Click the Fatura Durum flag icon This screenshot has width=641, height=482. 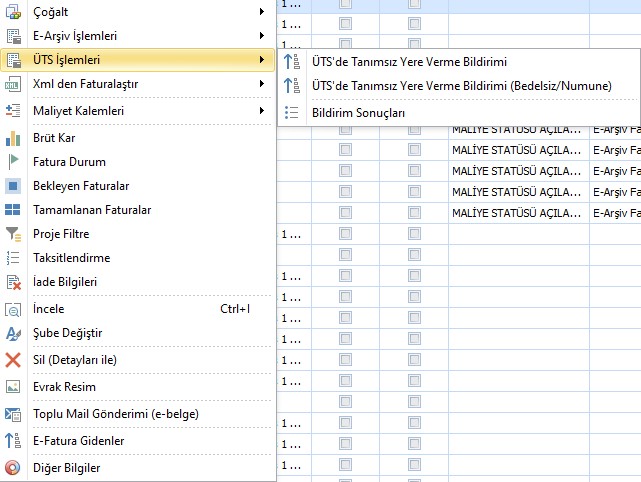13,162
